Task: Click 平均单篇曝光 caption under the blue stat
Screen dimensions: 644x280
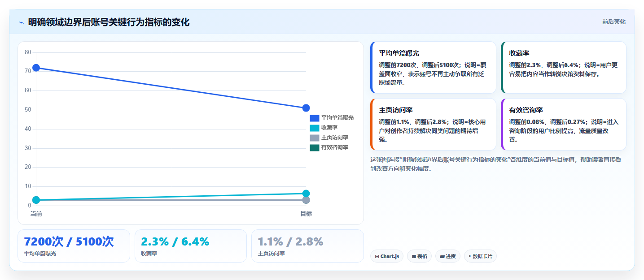Action: [x=40, y=254]
